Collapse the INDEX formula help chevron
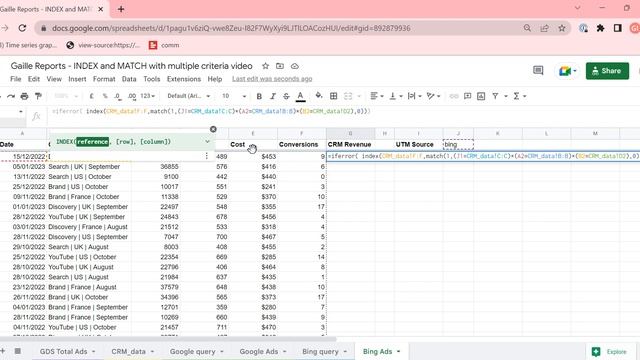Screen dimensions: 640x360 (207, 142)
